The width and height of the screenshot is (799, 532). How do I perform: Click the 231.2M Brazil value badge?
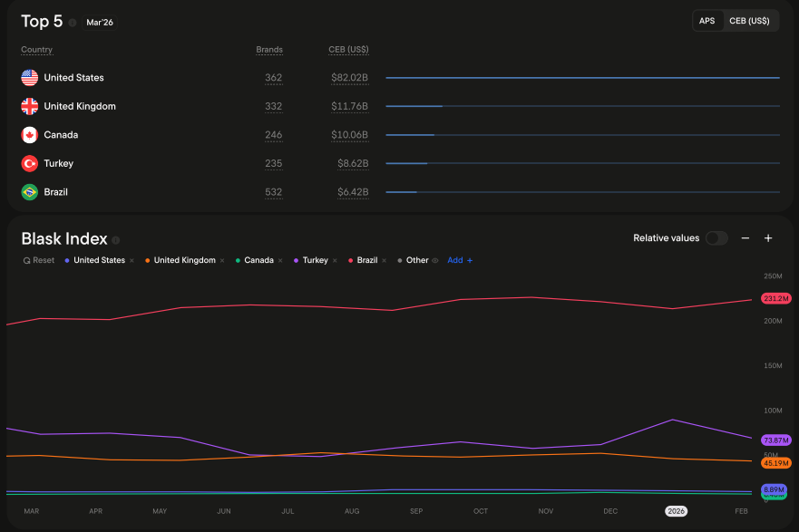pos(776,298)
